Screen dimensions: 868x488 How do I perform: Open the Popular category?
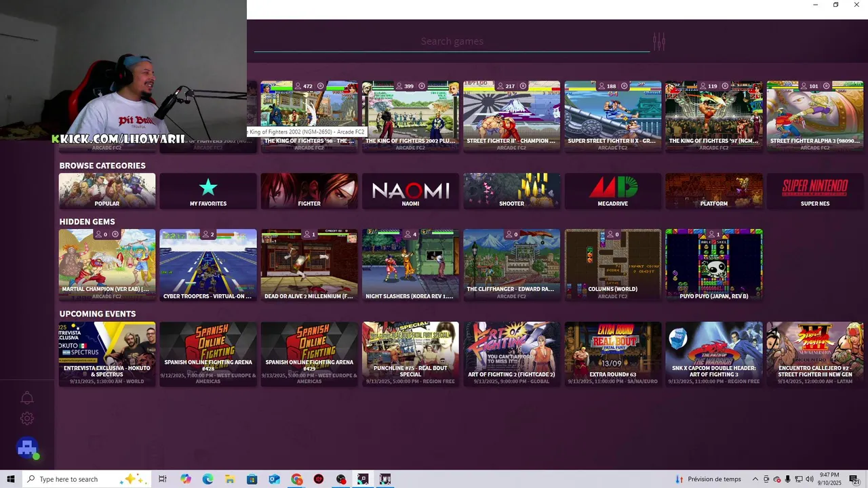point(107,190)
